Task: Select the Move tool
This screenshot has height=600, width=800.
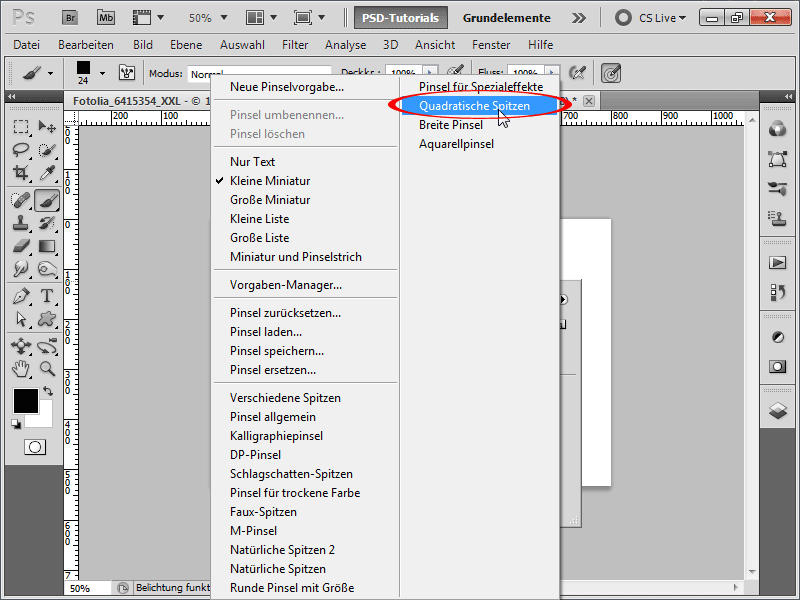Action: [x=47, y=127]
